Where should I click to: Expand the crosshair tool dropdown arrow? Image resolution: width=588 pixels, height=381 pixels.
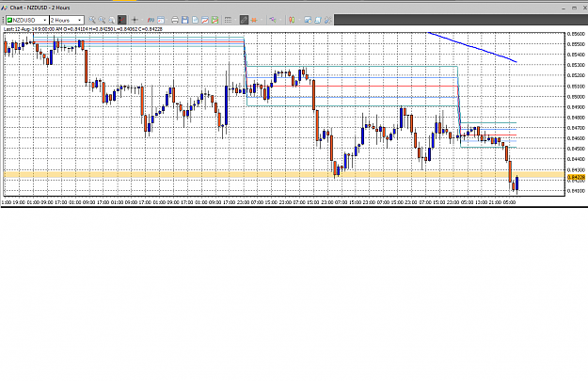click(x=142, y=20)
